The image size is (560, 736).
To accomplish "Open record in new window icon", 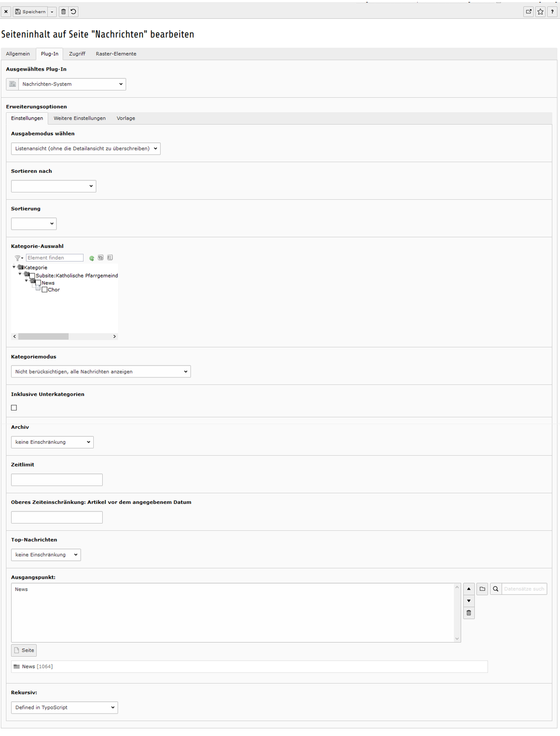I will point(529,12).
